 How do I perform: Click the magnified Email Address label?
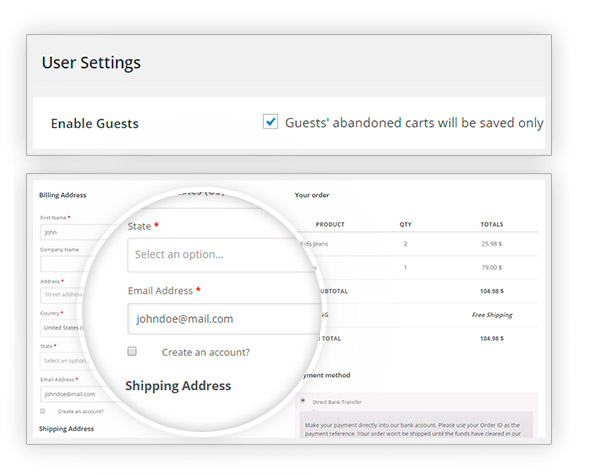pos(160,291)
